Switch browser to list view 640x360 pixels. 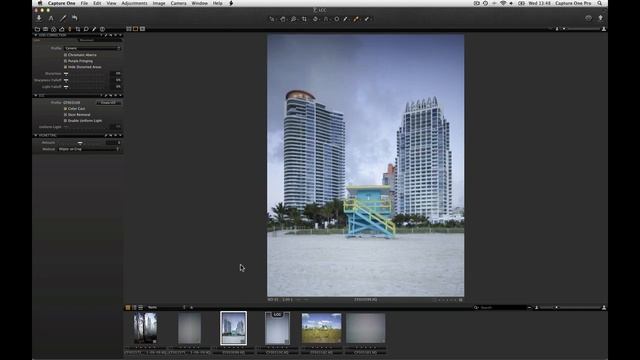click(140, 307)
